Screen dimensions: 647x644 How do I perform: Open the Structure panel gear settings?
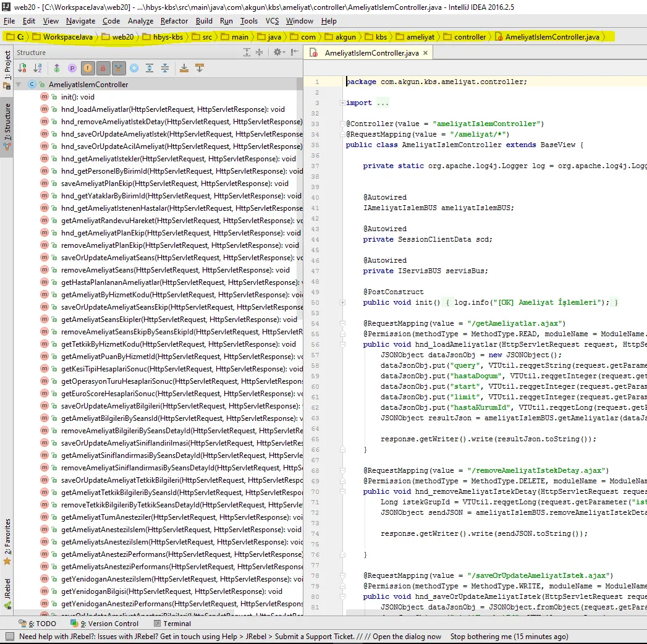(x=279, y=52)
